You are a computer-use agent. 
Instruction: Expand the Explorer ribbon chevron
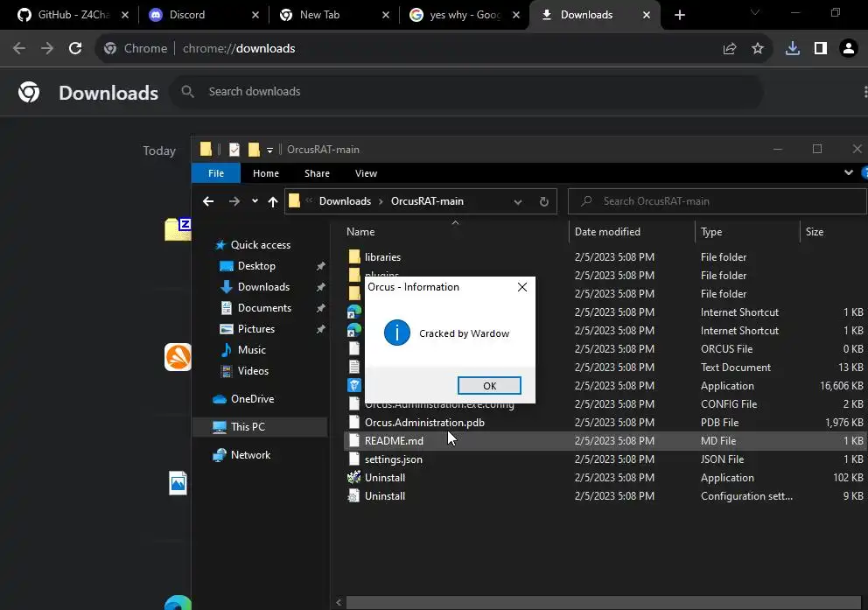[848, 172]
